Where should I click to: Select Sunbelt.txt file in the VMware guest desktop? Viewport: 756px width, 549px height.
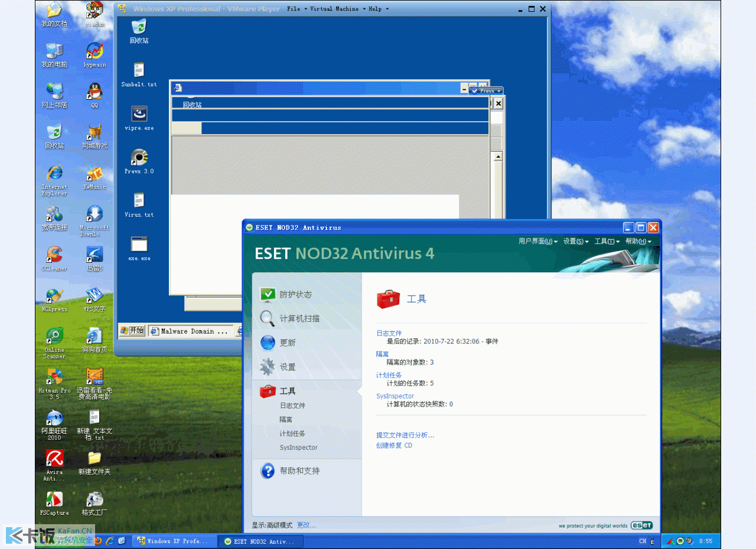(x=139, y=75)
